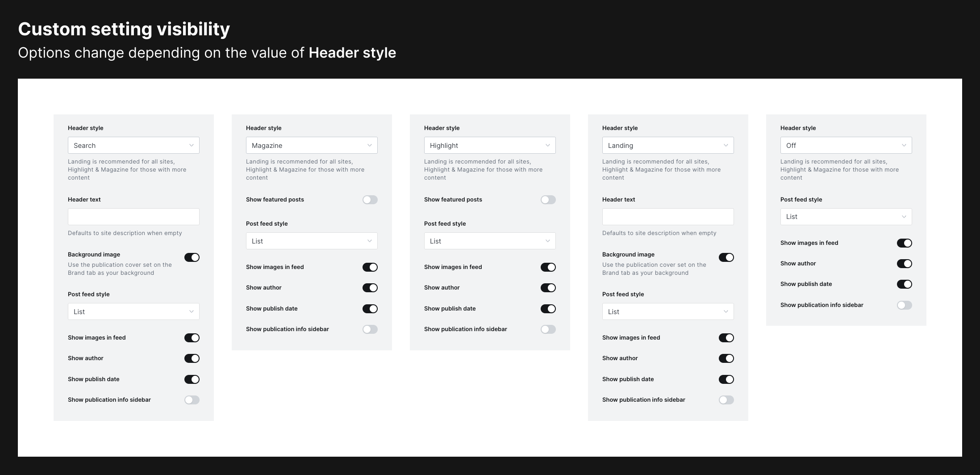Disable Show images in feed in Search panel
This screenshot has height=475, width=980.
point(192,338)
